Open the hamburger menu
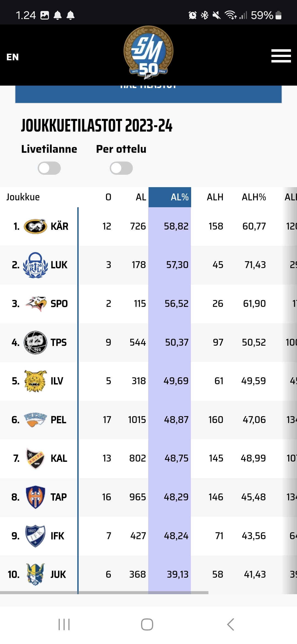Viewport: 297px width, 644px height. click(x=281, y=56)
